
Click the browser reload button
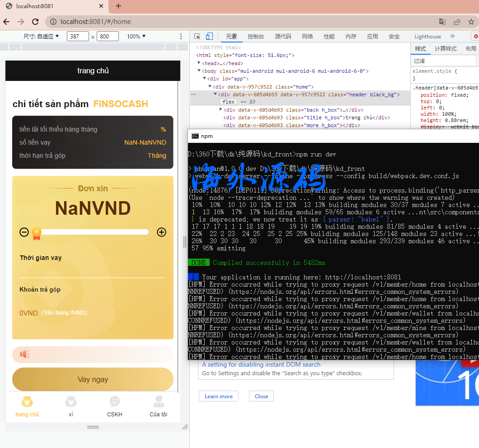[x=35, y=22]
